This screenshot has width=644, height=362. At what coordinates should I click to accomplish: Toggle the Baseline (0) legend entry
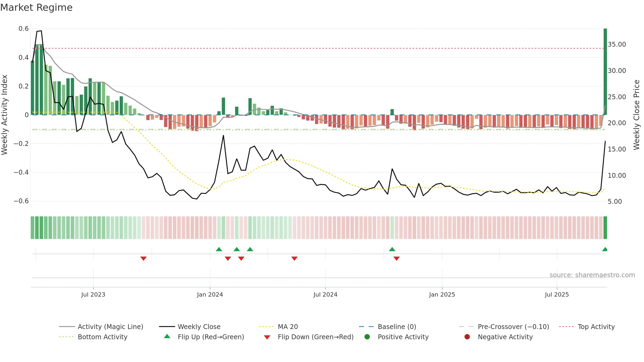(387, 327)
